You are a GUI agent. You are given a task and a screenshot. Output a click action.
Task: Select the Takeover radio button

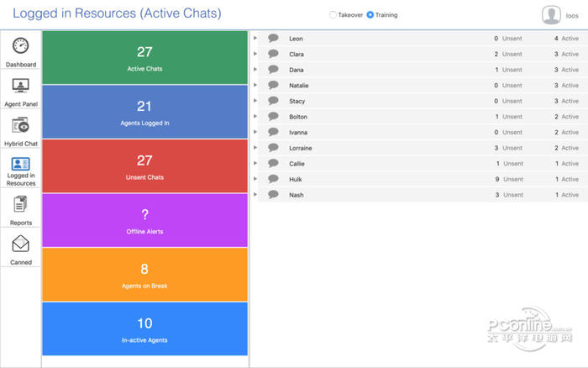(x=333, y=15)
